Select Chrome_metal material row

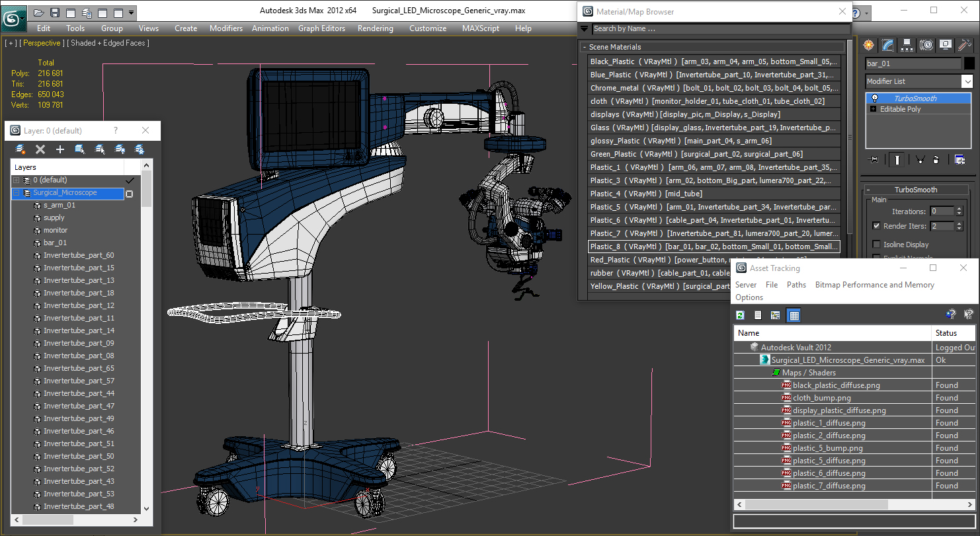(x=714, y=88)
